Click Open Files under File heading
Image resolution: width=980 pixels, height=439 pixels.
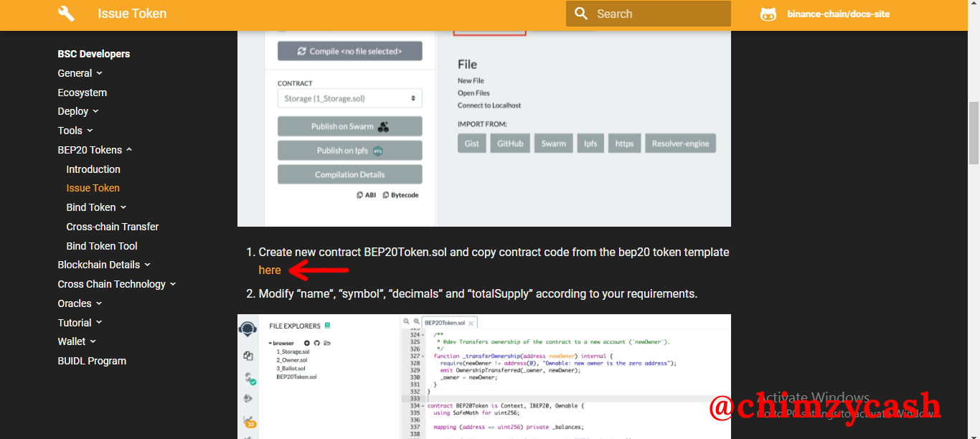tap(473, 93)
